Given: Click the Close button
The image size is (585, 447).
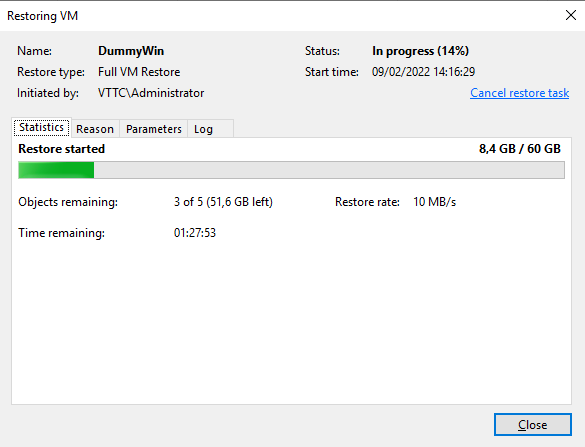Looking at the screenshot, I should 532,425.
